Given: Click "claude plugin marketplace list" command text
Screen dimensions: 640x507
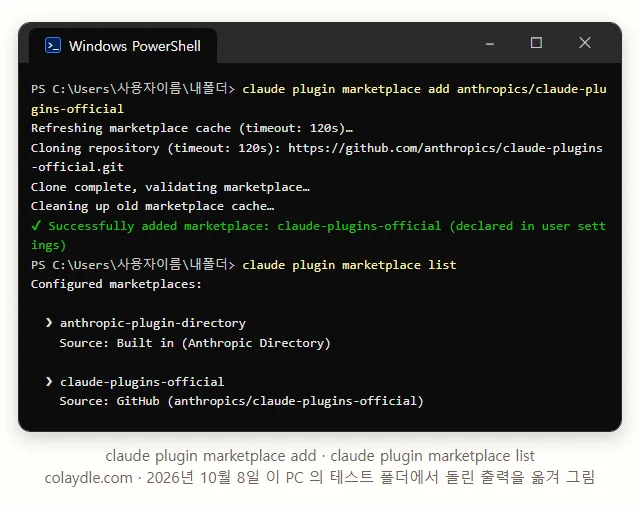Looking at the screenshot, I should (x=349, y=265).
